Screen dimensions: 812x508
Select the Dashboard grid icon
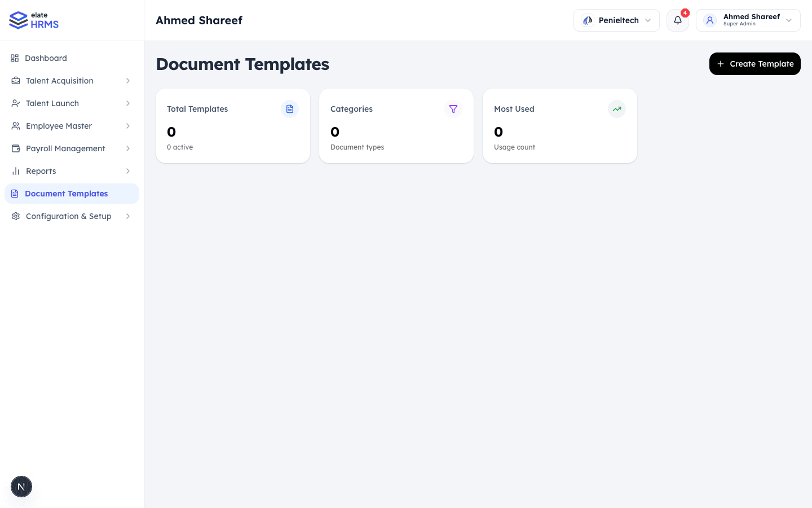(15, 58)
